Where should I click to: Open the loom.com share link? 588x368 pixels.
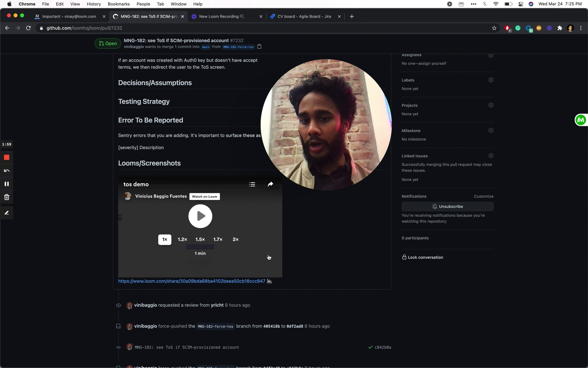pyautogui.click(x=192, y=281)
